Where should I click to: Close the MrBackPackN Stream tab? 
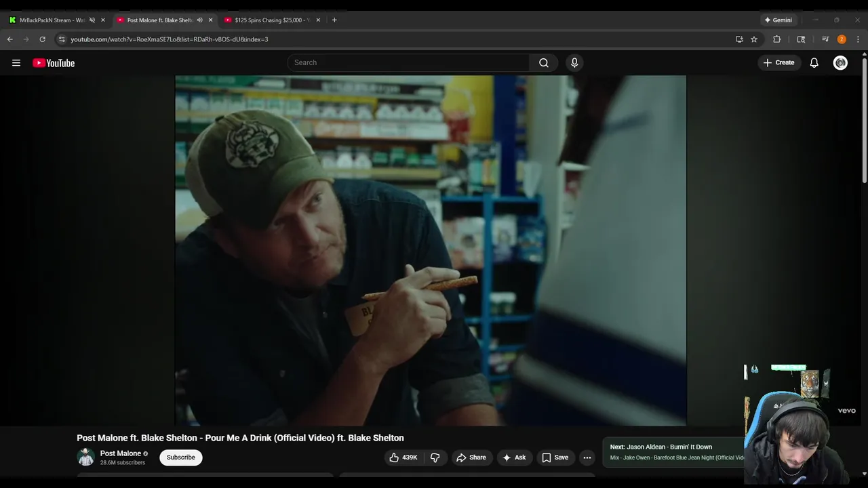click(x=103, y=20)
